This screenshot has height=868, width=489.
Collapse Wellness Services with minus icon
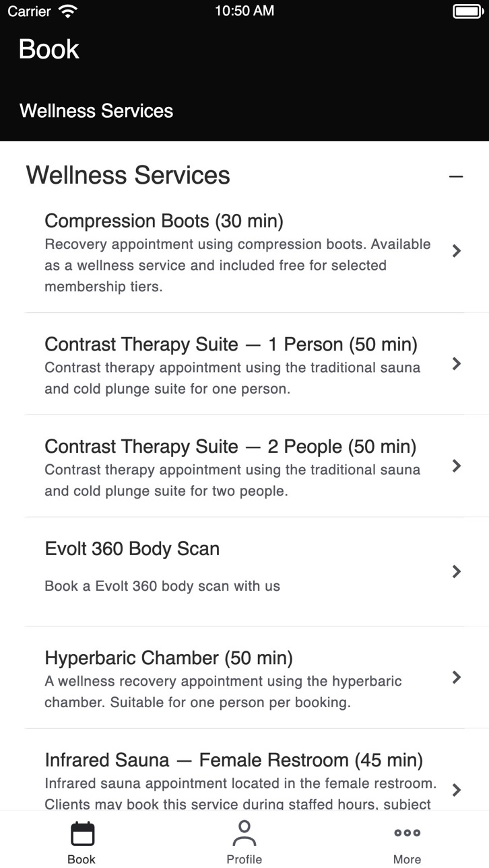pos(456,176)
